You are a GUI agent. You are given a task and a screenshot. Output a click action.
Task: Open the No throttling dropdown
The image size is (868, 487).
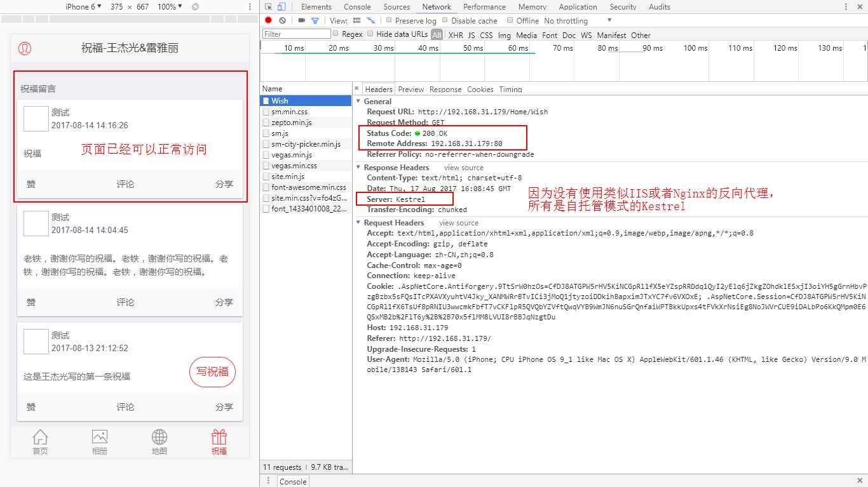[x=577, y=20]
